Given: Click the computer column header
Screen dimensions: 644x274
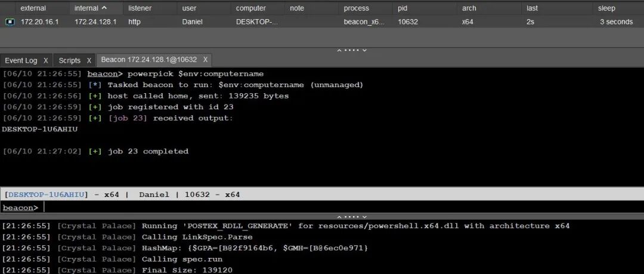Looking at the screenshot, I should point(250,8).
